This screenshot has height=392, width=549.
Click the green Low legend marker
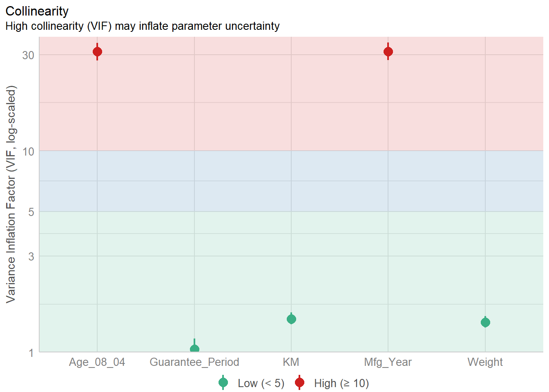click(x=223, y=383)
